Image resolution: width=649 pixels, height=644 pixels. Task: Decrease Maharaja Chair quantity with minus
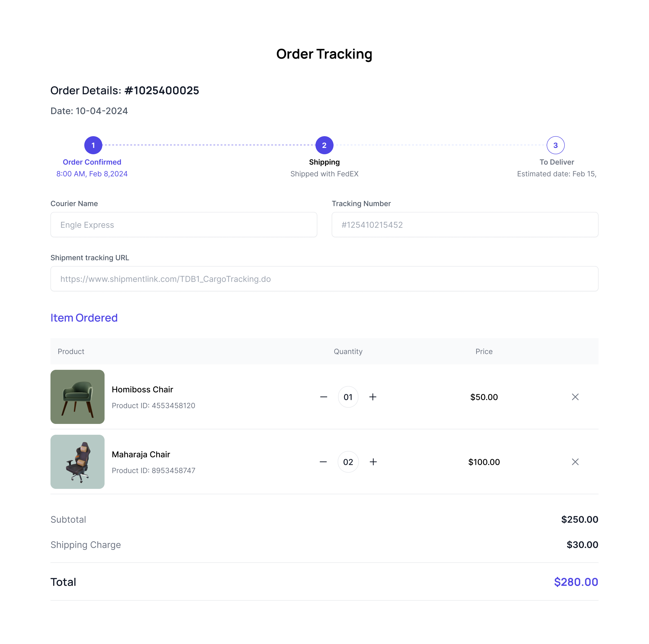tap(323, 462)
